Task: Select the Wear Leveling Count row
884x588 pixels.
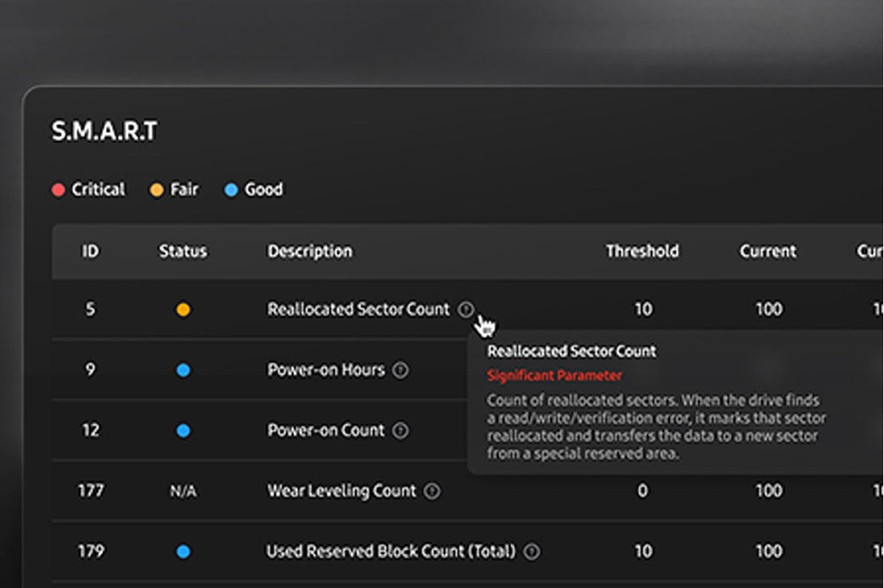Action: pyautogui.click(x=343, y=492)
